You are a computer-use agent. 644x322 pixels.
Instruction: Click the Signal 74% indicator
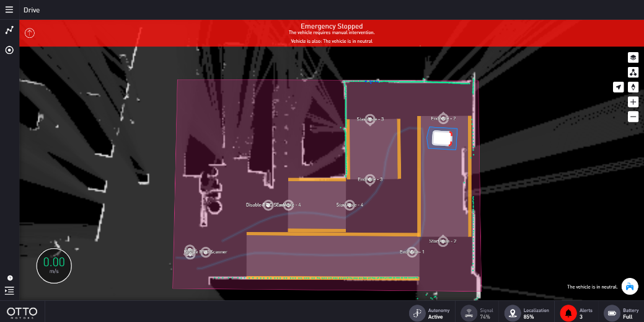(x=469, y=313)
